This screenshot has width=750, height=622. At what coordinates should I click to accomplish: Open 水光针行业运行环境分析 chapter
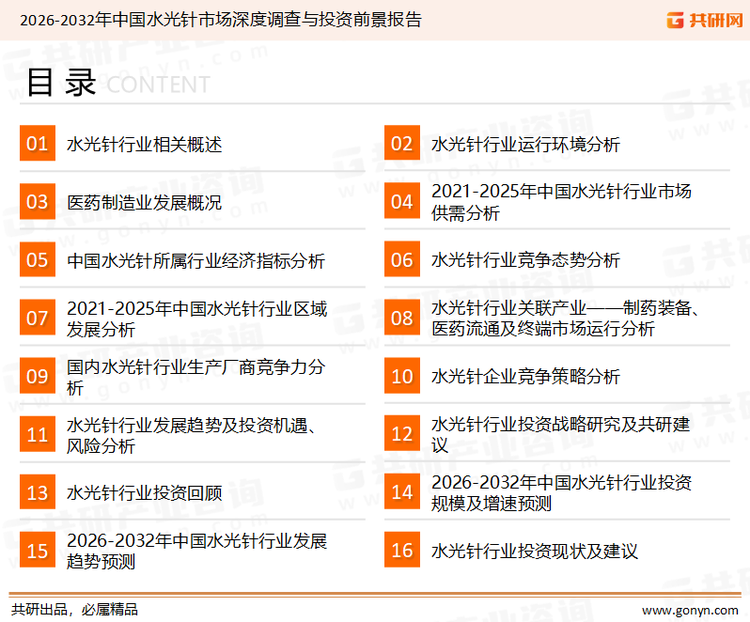pyautogui.click(x=525, y=145)
